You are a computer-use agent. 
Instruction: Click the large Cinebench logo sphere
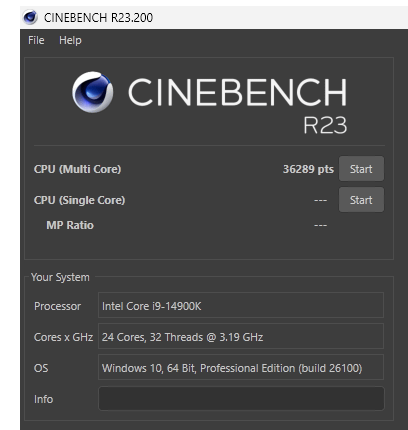pyautogui.click(x=93, y=92)
